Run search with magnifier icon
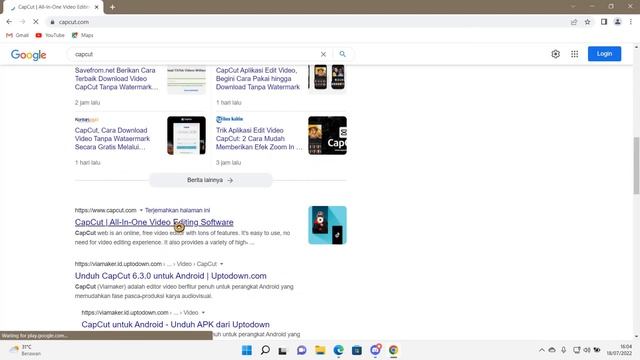 tap(342, 54)
